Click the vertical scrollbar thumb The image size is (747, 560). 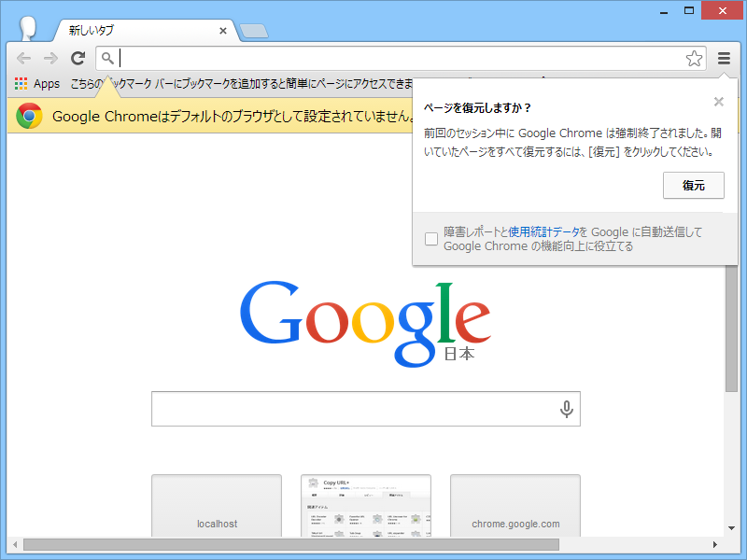click(x=731, y=329)
